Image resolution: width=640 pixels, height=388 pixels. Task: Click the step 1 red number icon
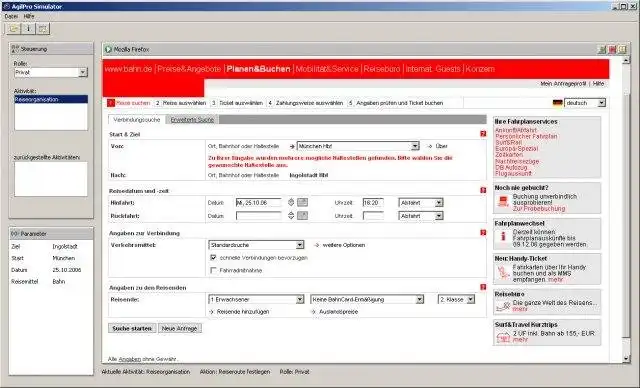click(x=111, y=103)
